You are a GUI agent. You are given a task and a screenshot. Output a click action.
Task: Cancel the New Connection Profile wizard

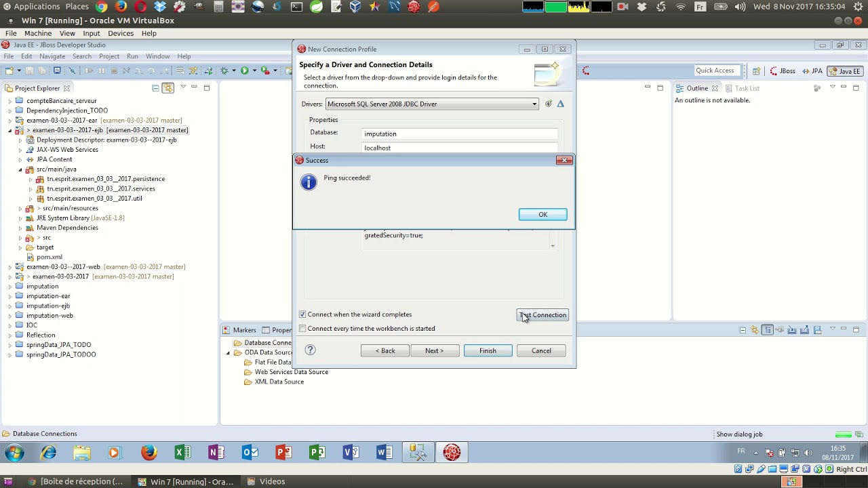click(x=541, y=350)
